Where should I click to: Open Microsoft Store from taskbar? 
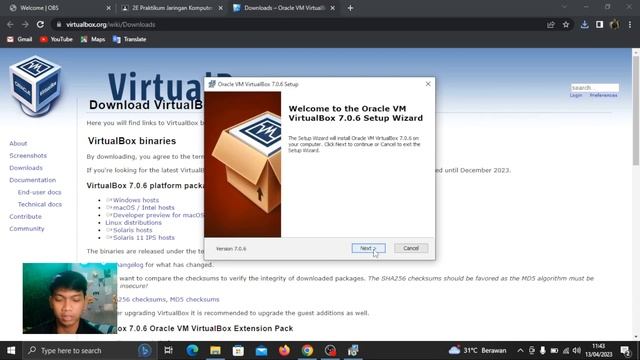pyautogui.click(x=238, y=350)
